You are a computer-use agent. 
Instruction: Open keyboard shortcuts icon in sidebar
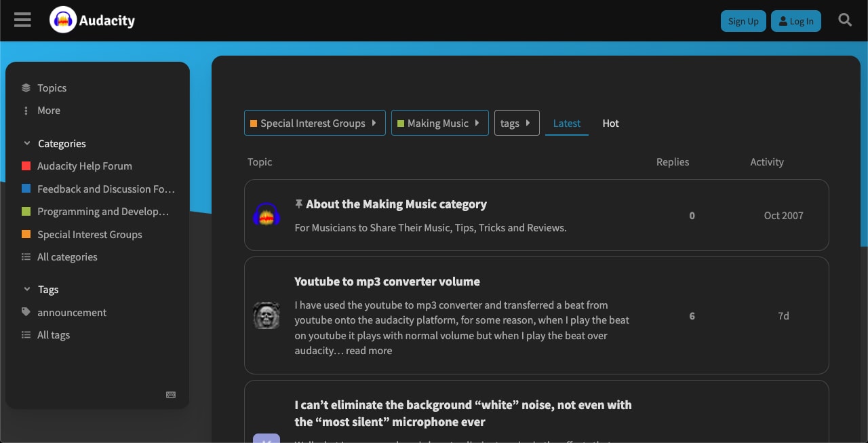point(171,395)
